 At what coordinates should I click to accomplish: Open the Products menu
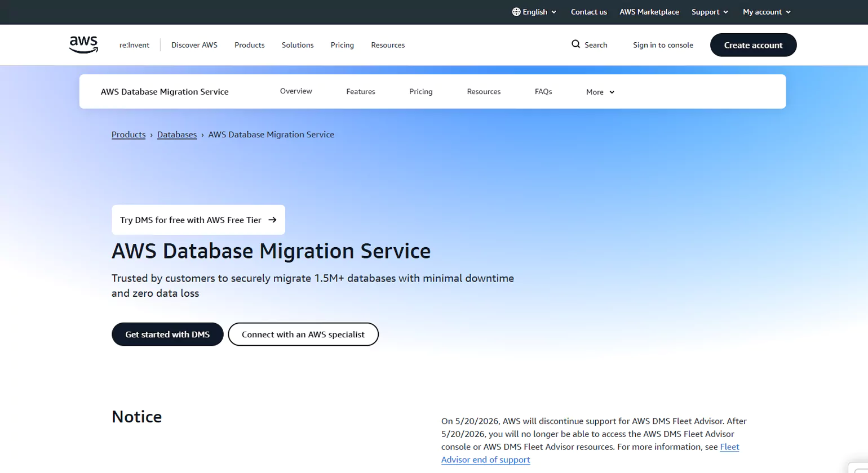point(249,45)
